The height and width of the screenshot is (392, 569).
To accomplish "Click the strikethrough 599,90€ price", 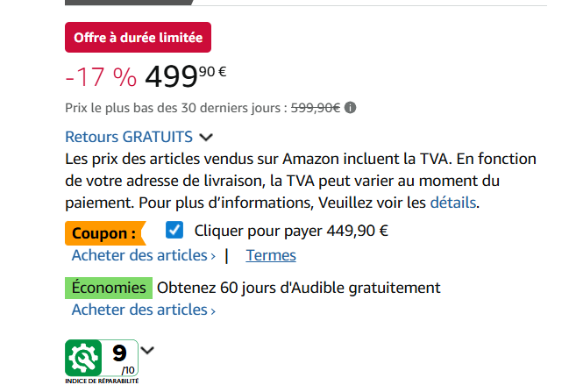I will [316, 108].
